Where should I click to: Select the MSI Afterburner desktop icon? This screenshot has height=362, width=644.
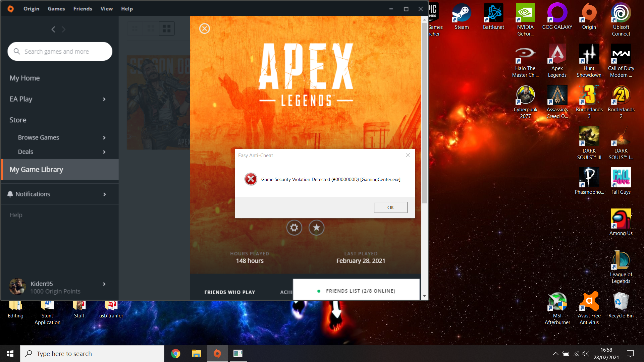(557, 308)
